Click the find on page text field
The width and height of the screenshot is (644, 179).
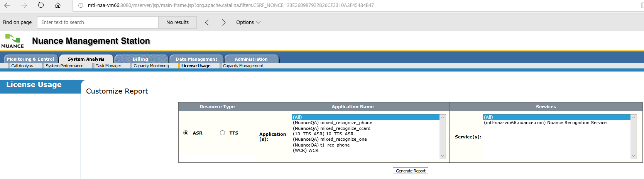[98, 22]
